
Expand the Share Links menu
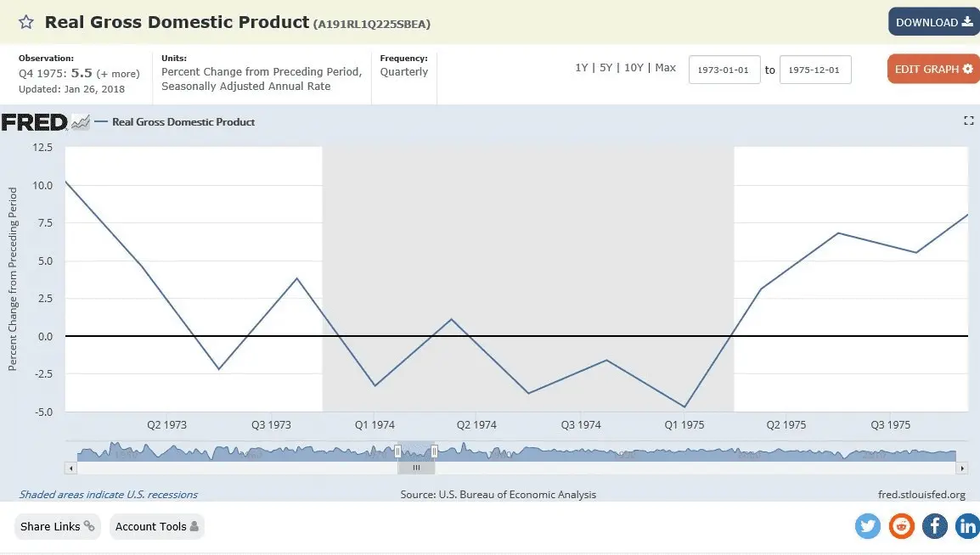pyautogui.click(x=57, y=526)
